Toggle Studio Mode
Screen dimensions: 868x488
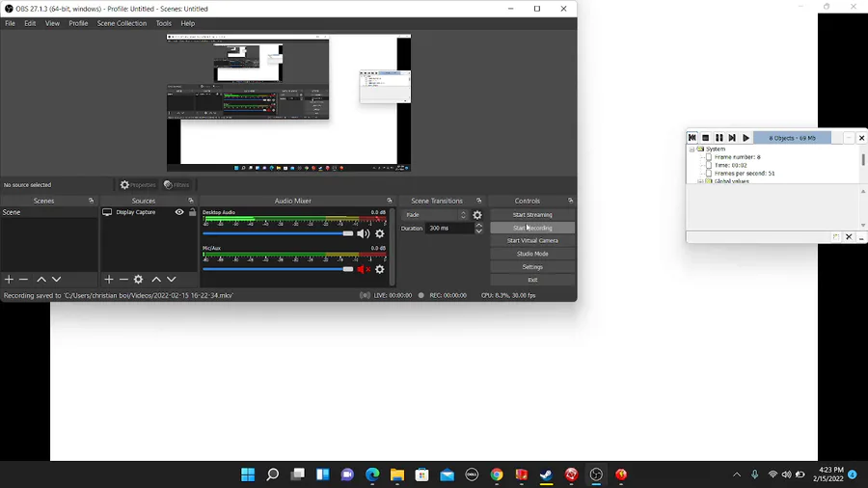532,254
